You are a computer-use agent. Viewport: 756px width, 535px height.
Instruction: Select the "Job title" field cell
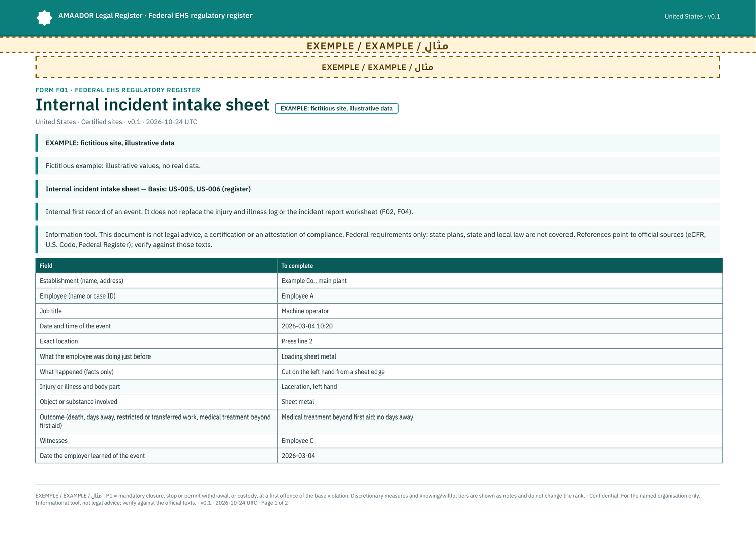156,311
